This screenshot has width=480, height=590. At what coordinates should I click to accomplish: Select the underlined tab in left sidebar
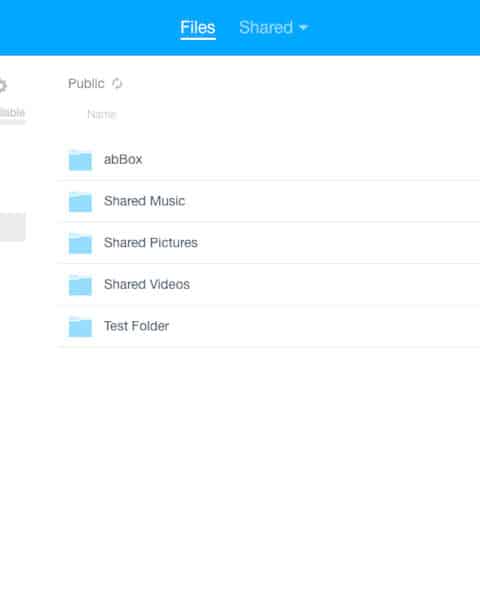pos(12,113)
